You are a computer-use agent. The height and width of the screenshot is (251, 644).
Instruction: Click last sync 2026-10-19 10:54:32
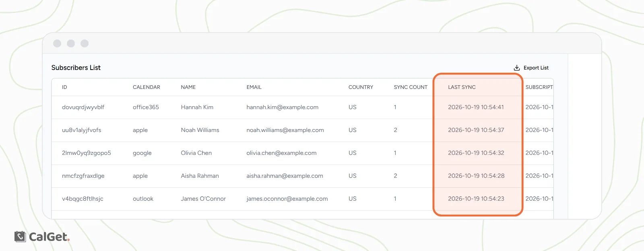click(x=476, y=153)
